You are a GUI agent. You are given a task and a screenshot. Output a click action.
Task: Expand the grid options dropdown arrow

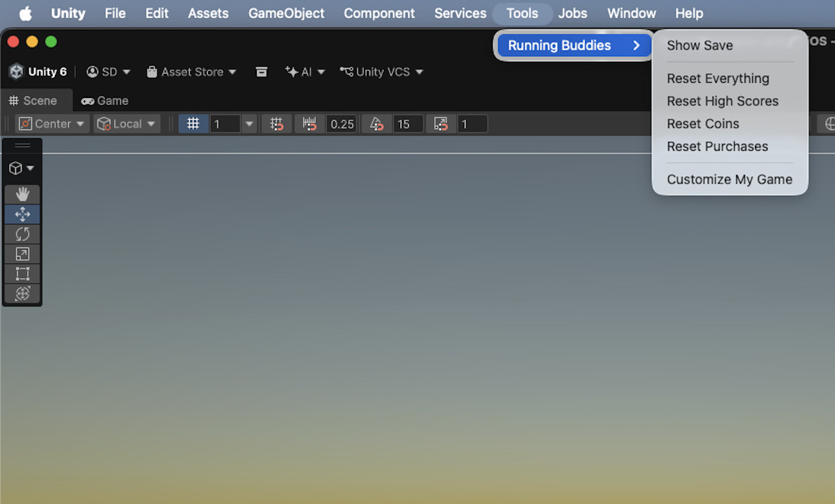250,124
